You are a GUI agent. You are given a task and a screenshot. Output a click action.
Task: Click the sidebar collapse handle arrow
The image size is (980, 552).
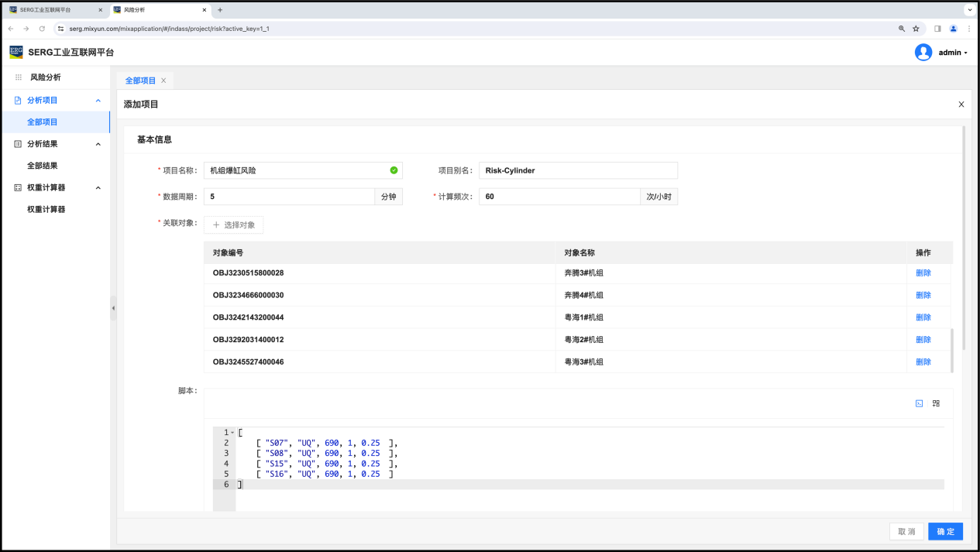[113, 308]
